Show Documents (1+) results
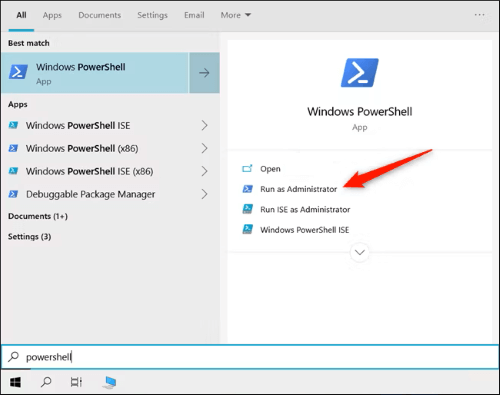 point(38,216)
